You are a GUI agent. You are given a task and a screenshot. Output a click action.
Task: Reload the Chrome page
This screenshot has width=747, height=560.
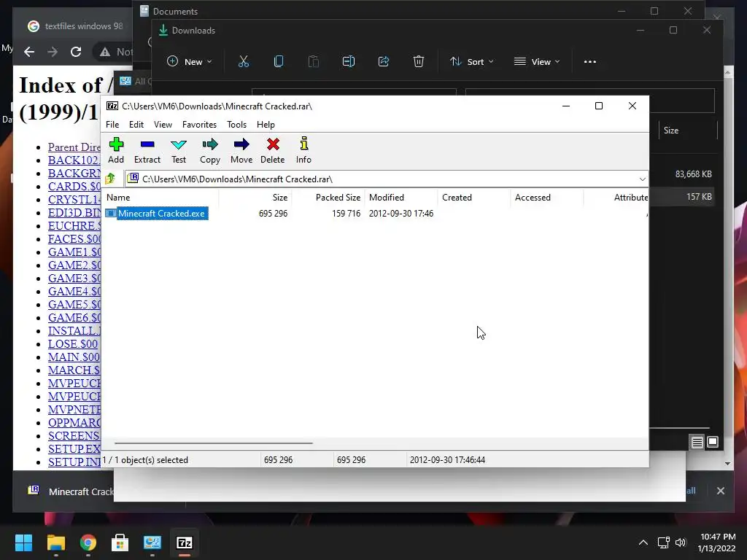(76, 52)
